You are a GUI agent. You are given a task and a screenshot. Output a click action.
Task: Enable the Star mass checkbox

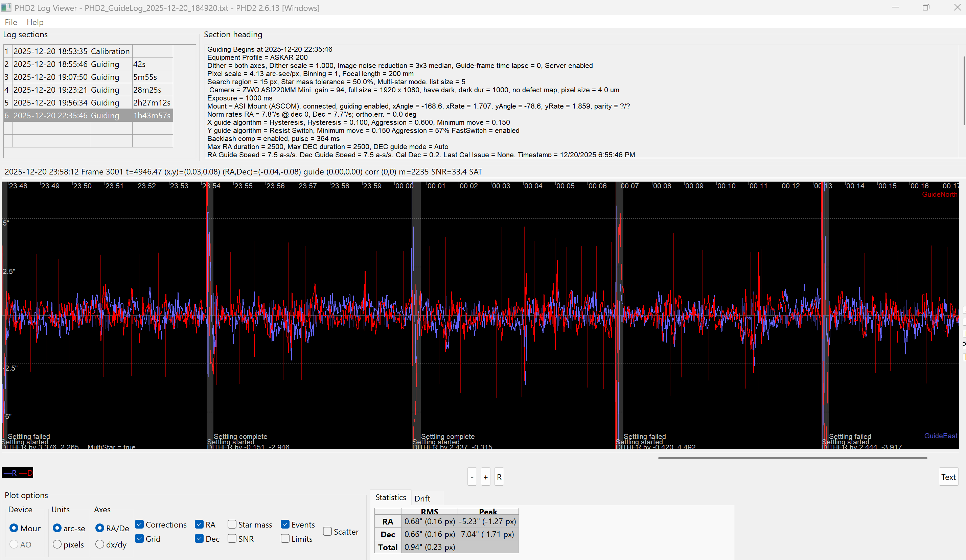[x=232, y=524]
